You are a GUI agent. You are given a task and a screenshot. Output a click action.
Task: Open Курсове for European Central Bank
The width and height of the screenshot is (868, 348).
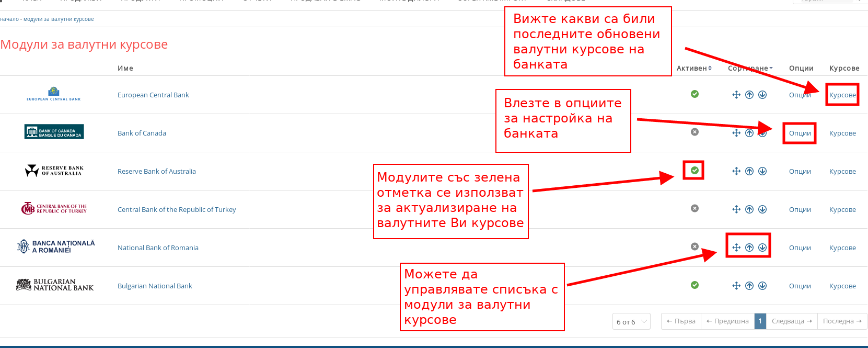(x=842, y=95)
